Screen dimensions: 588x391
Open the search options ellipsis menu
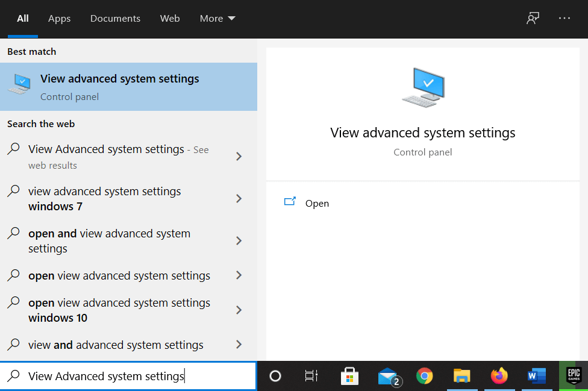click(564, 18)
